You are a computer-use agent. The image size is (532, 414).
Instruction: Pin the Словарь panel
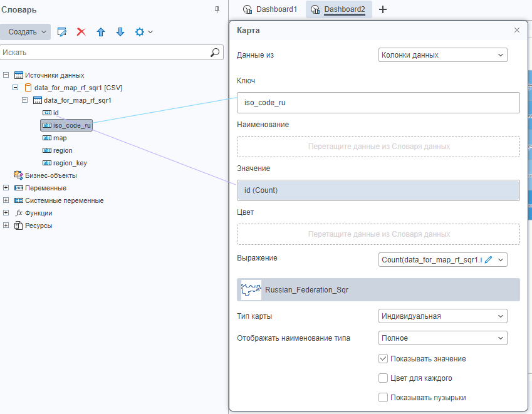click(217, 9)
